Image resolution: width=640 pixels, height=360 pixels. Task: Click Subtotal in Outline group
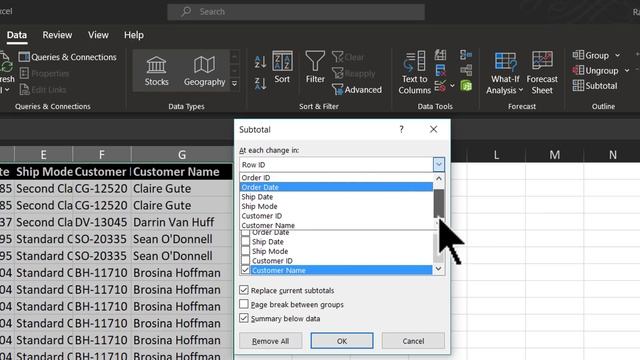click(x=595, y=86)
